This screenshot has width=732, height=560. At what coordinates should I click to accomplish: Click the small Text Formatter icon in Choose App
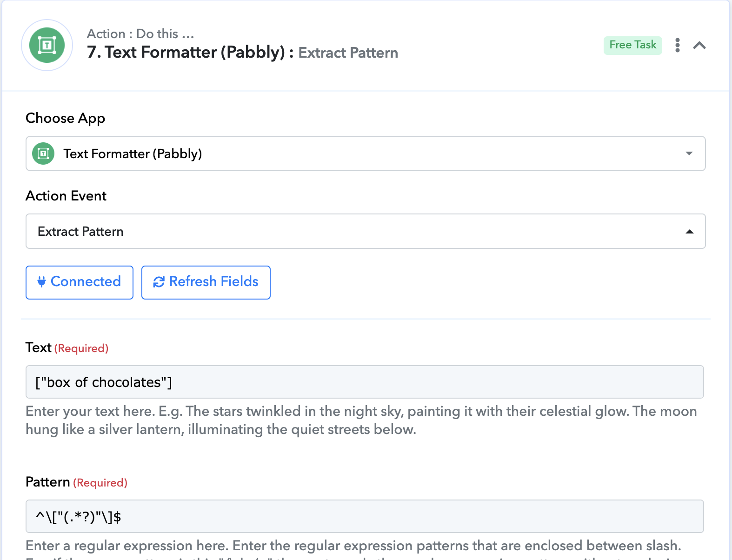[43, 153]
